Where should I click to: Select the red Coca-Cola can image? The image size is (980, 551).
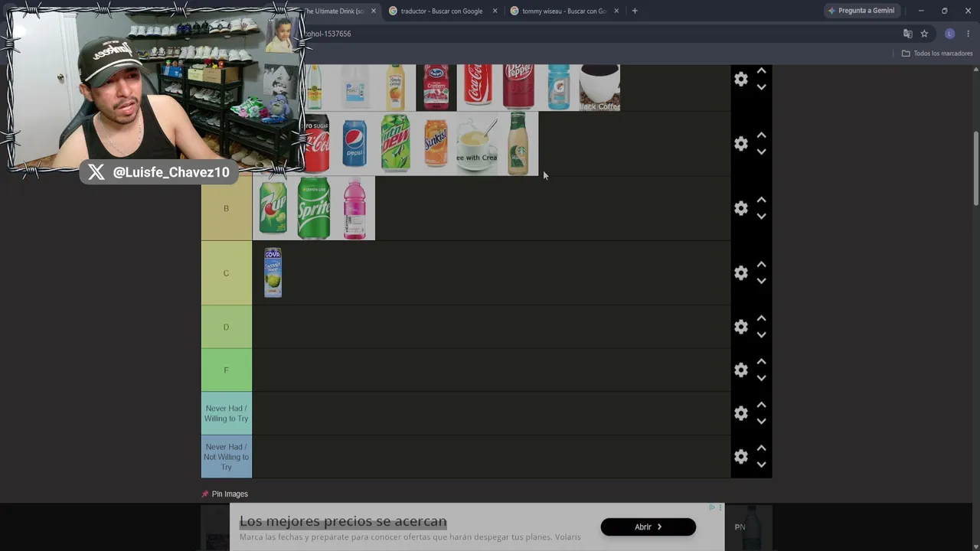478,87
